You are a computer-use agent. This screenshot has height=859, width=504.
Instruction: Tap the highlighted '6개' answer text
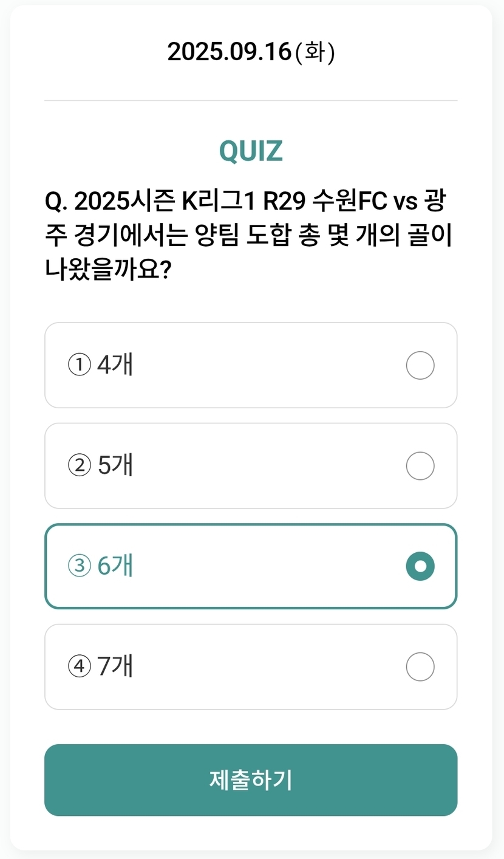115,566
